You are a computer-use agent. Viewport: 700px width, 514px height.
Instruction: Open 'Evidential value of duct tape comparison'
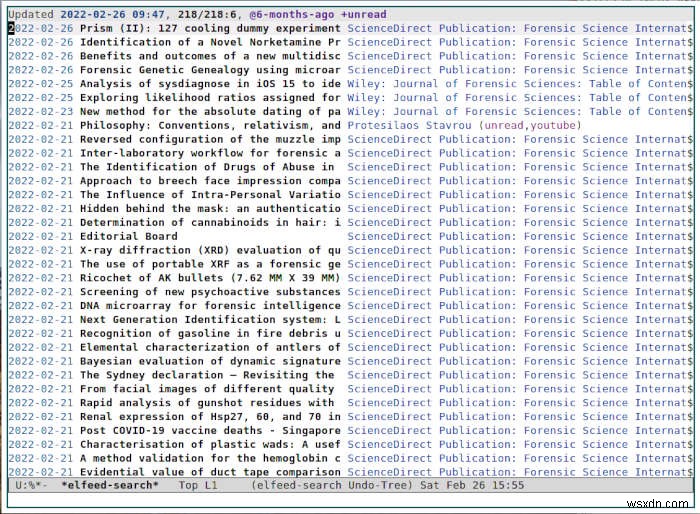click(210, 472)
